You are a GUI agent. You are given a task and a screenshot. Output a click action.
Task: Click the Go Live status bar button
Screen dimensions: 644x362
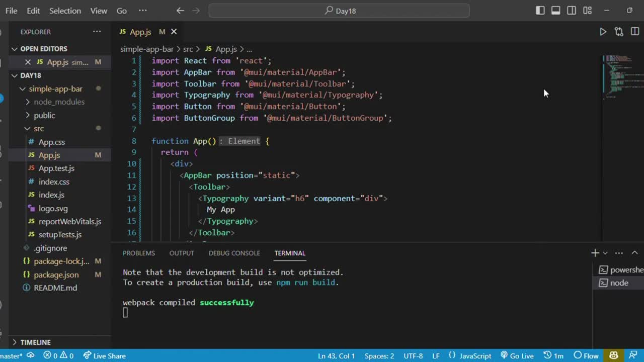pyautogui.click(x=517, y=355)
